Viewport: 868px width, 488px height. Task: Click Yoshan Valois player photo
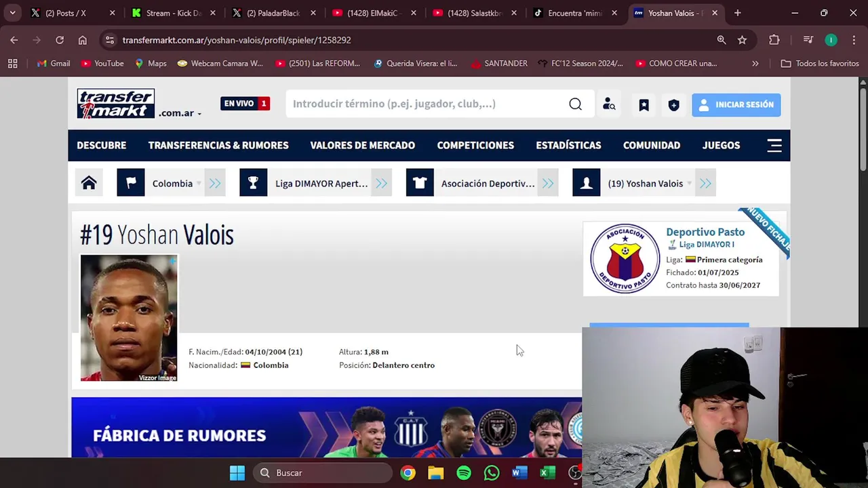[x=129, y=318]
